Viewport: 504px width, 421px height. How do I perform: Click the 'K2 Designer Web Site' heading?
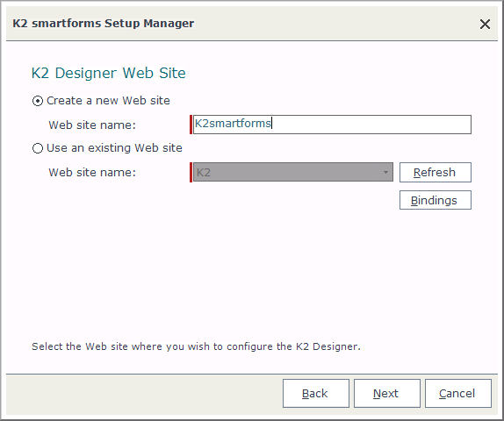109,73
